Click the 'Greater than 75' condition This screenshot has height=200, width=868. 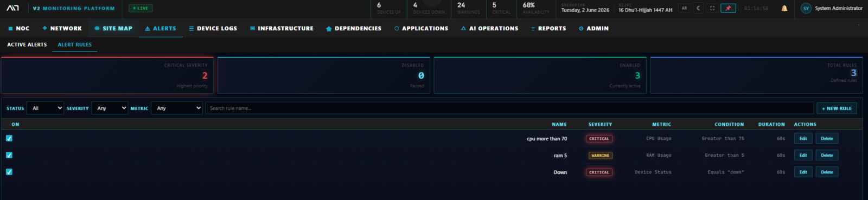pyautogui.click(x=723, y=139)
